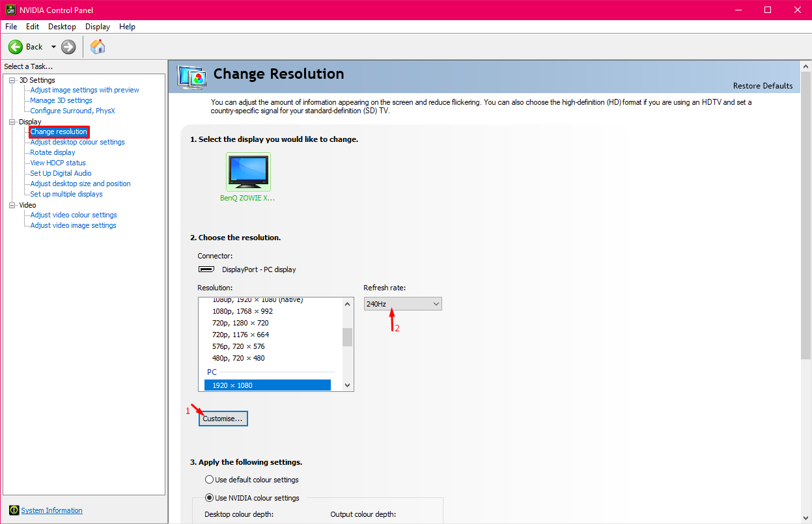Image resolution: width=812 pixels, height=524 pixels.
Task: Select PC 1920 × 1080 resolution
Action: pos(268,385)
